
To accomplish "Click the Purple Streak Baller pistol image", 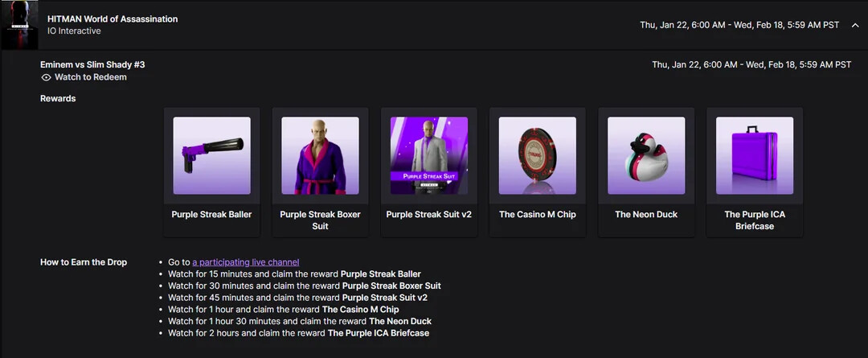I will [211, 155].
